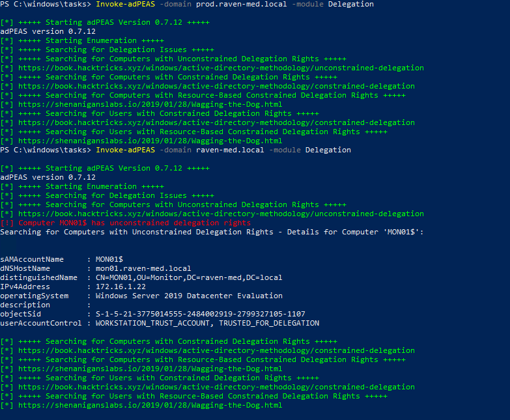Click the TRUSTED_FOR_DELEGATION flag text

(268, 323)
